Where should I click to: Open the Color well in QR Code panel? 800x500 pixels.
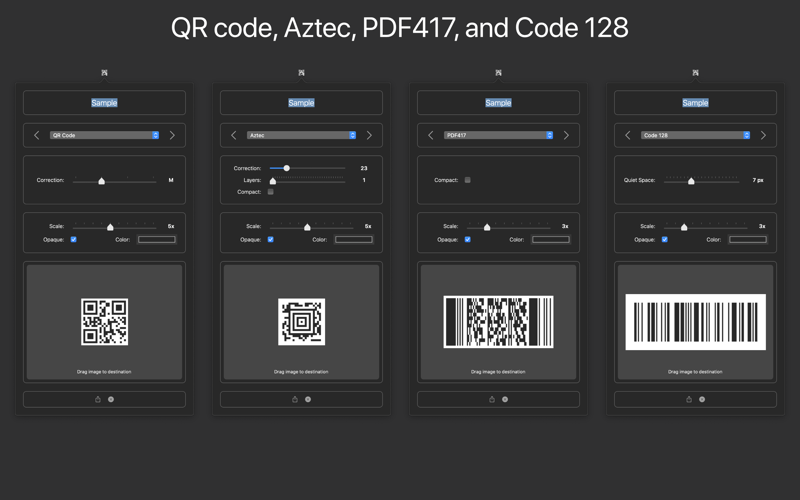pyautogui.click(x=157, y=239)
